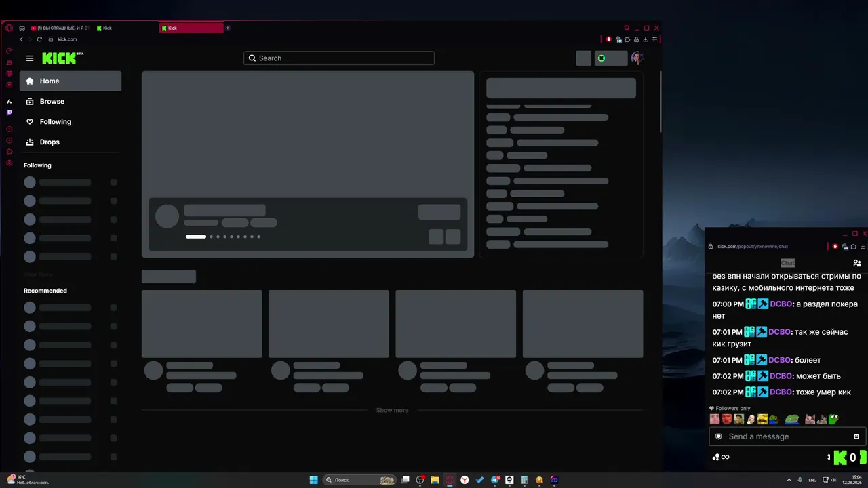Open Yandex browser from the taskbar

coord(465,480)
